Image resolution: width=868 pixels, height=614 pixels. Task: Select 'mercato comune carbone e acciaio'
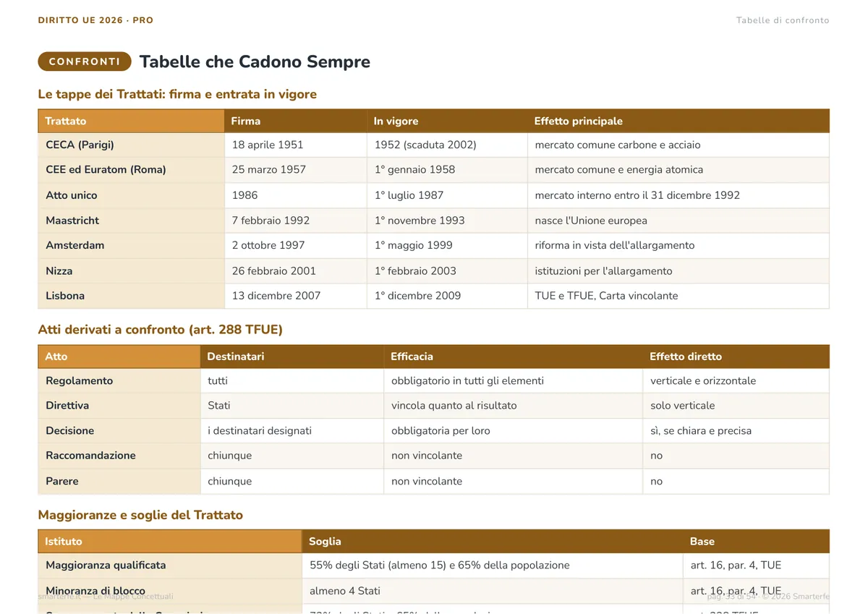(x=618, y=145)
